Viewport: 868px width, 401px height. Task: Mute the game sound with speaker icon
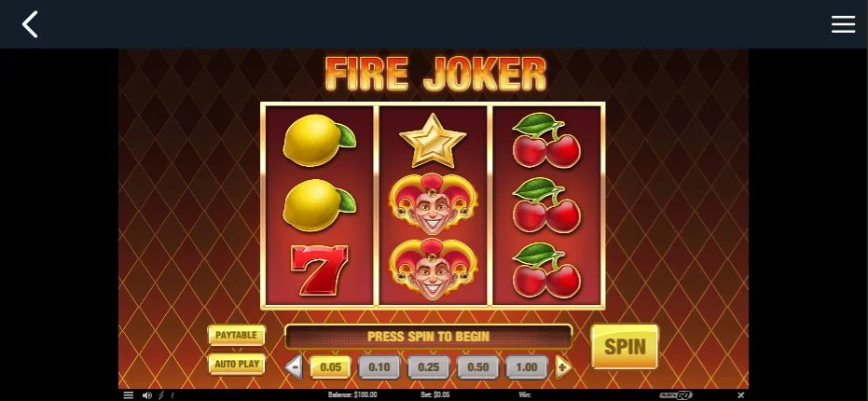click(146, 394)
